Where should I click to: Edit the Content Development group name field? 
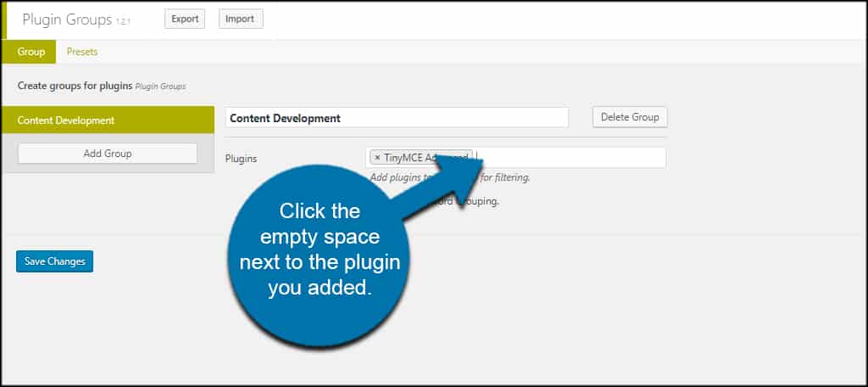point(397,118)
